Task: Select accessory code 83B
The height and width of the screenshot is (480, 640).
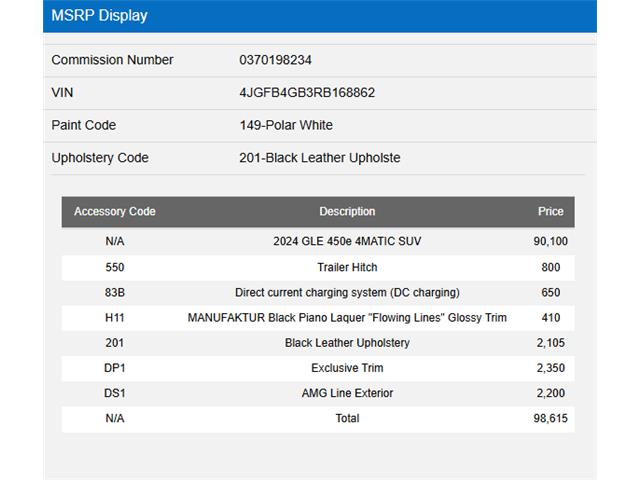Action: pos(115,293)
